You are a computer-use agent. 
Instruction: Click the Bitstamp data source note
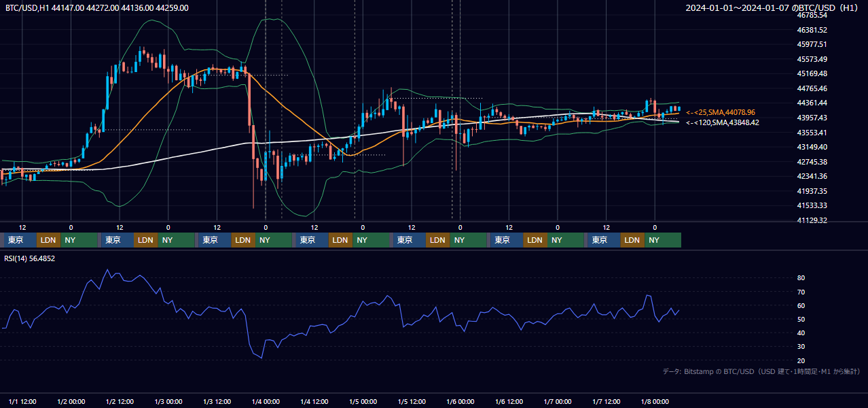(761, 371)
